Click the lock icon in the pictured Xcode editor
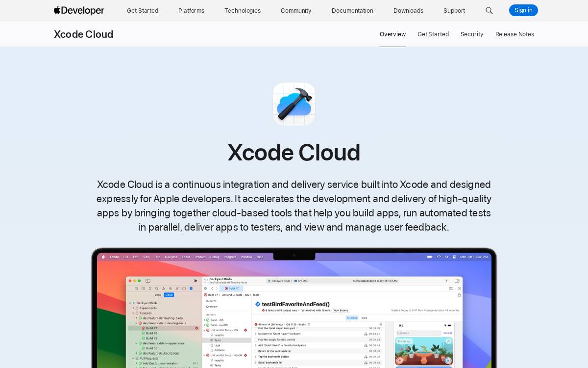The width and height of the screenshot is (588, 368). click(x=459, y=295)
